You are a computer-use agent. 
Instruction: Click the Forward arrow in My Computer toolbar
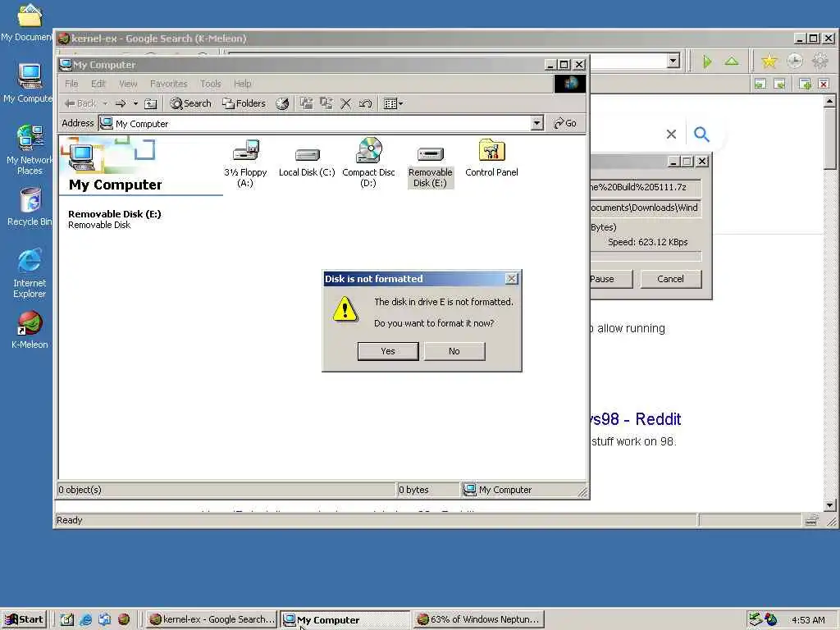[121, 104]
